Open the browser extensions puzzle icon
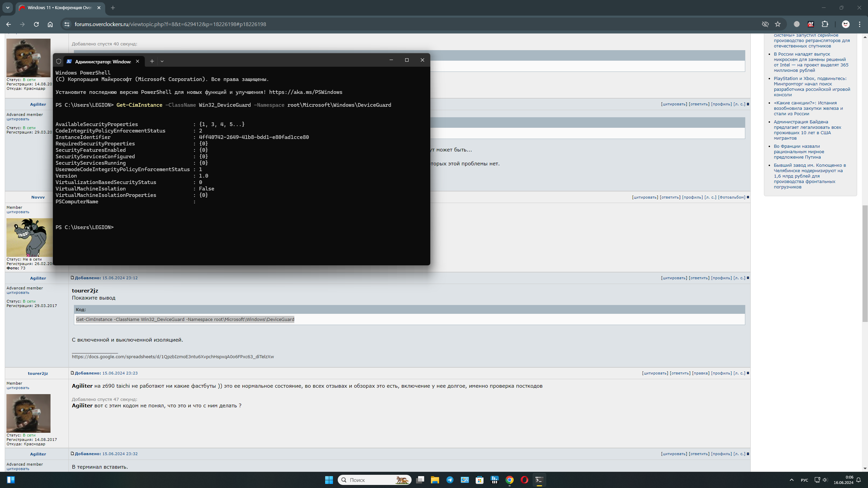 pyautogui.click(x=825, y=24)
